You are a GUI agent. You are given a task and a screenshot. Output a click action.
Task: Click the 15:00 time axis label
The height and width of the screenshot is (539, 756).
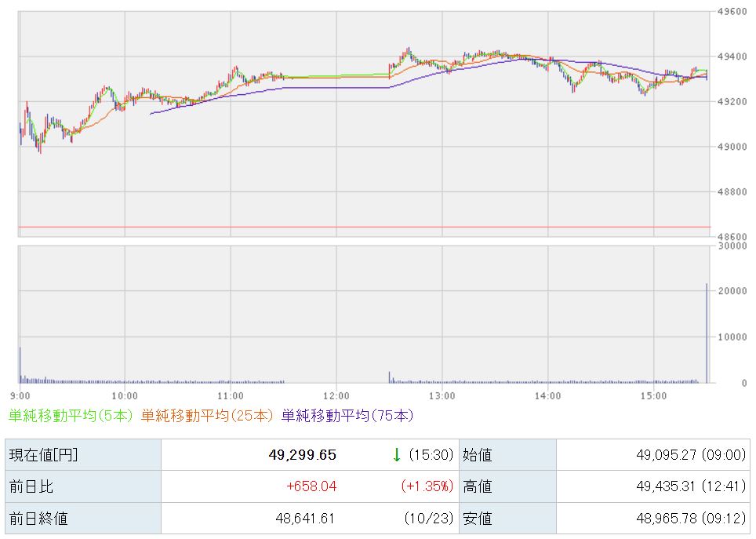tap(653, 395)
